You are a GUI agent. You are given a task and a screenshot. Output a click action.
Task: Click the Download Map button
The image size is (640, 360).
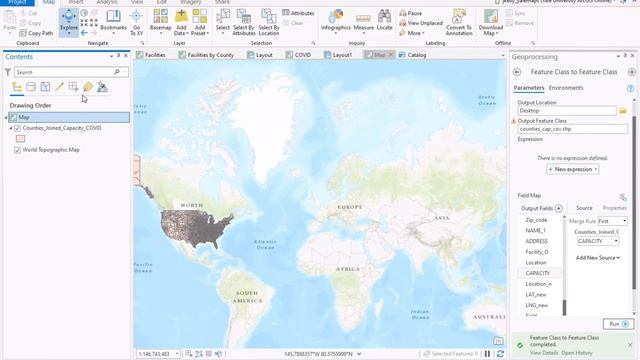pos(491,22)
